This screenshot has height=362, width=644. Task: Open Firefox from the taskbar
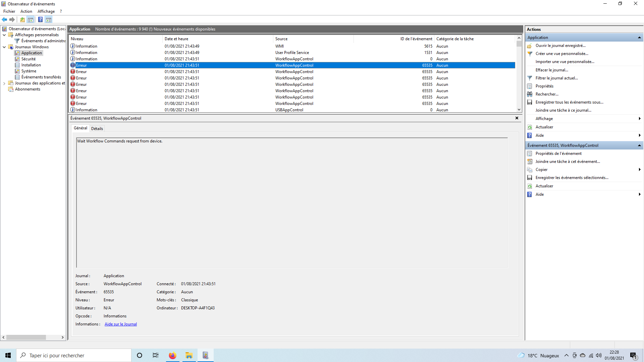(x=172, y=355)
